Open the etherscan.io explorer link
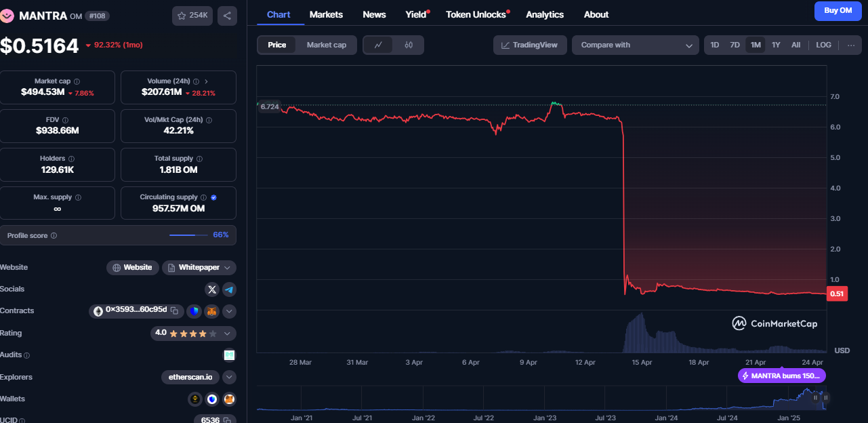The width and height of the screenshot is (868, 423). [x=190, y=377]
